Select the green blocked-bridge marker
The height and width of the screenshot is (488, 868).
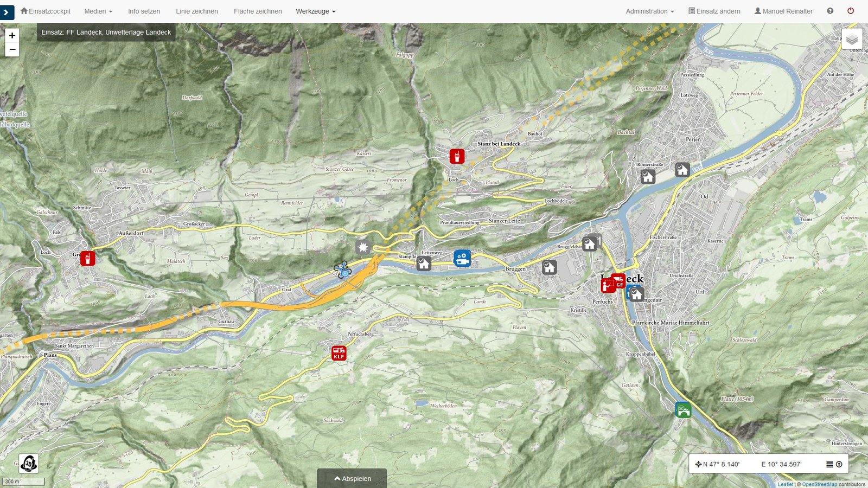683,409
